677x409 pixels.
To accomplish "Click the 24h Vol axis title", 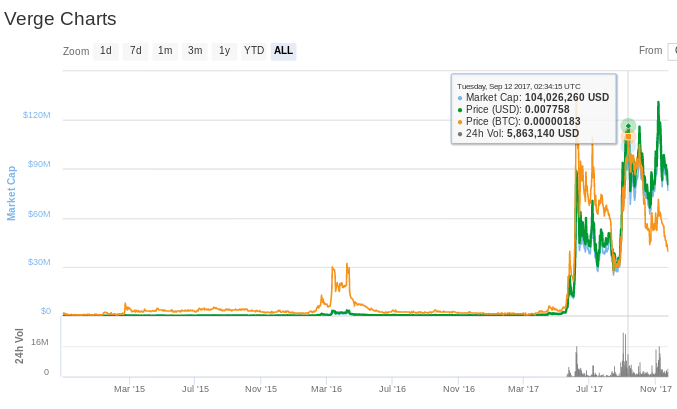I will click(x=19, y=346).
